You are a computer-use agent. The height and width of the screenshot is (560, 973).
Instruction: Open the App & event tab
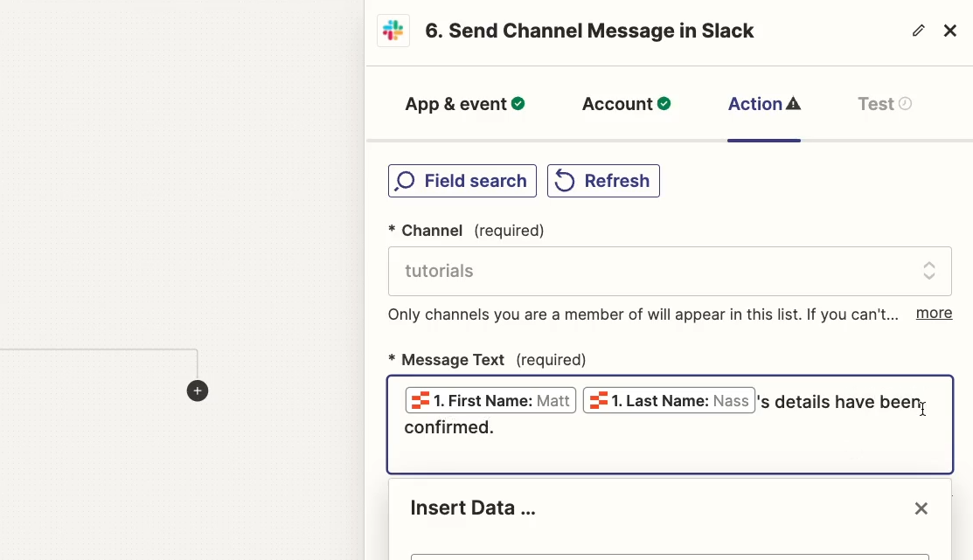coord(465,104)
